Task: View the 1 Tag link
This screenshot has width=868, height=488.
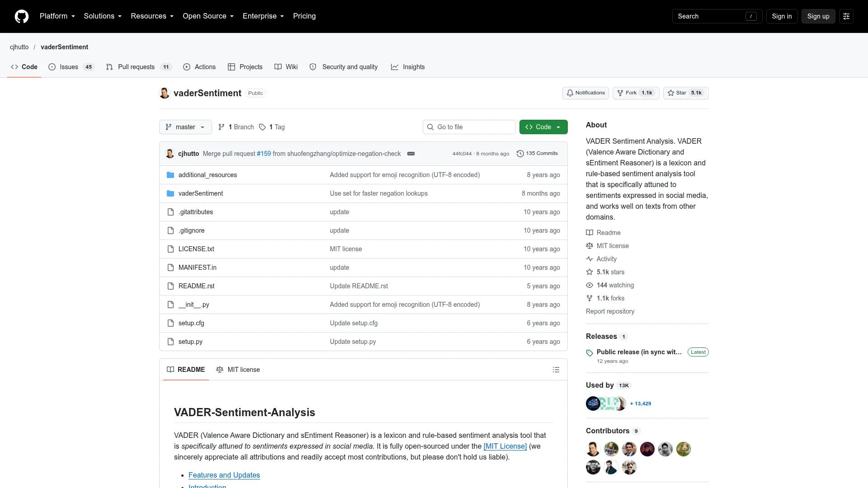Action: [x=272, y=127]
